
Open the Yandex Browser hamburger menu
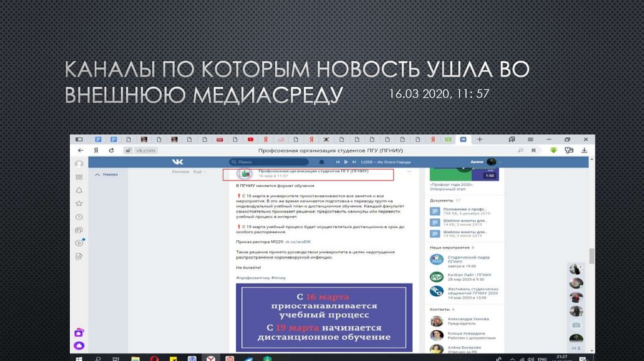click(x=530, y=140)
